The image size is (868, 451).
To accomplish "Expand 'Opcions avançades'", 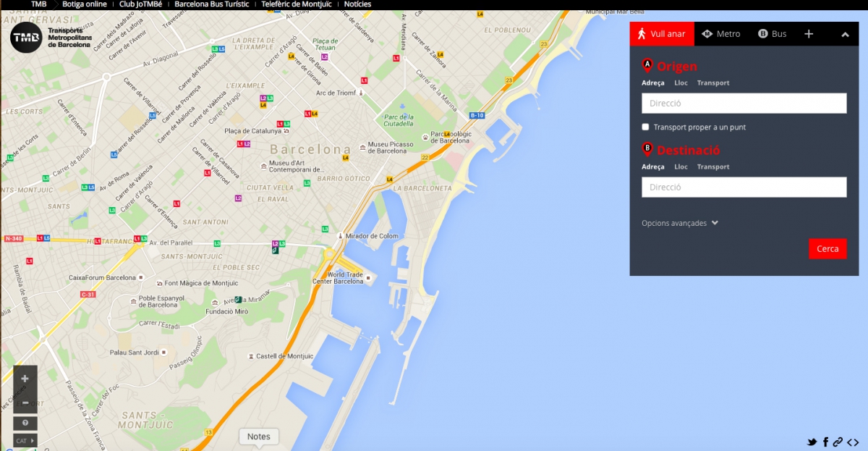I will coord(680,223).
